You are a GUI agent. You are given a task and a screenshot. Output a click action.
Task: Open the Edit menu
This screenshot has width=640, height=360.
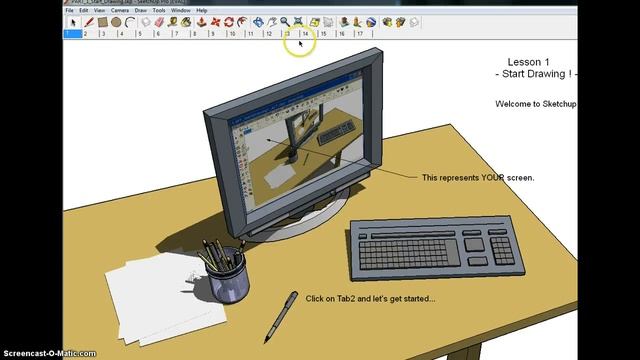(84, 10)
